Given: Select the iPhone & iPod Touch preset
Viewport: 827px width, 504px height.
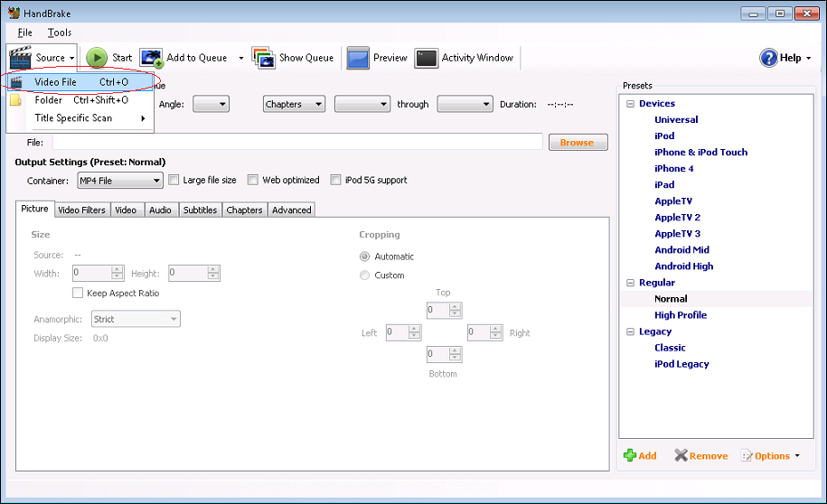Looking at the screenshot, I should (x=701, y=153).
